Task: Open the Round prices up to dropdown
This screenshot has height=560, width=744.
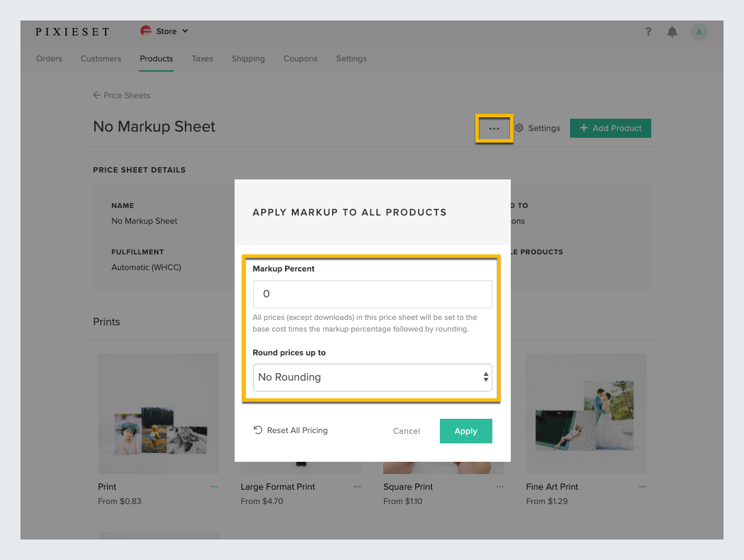Action: [x=372, y=377]
